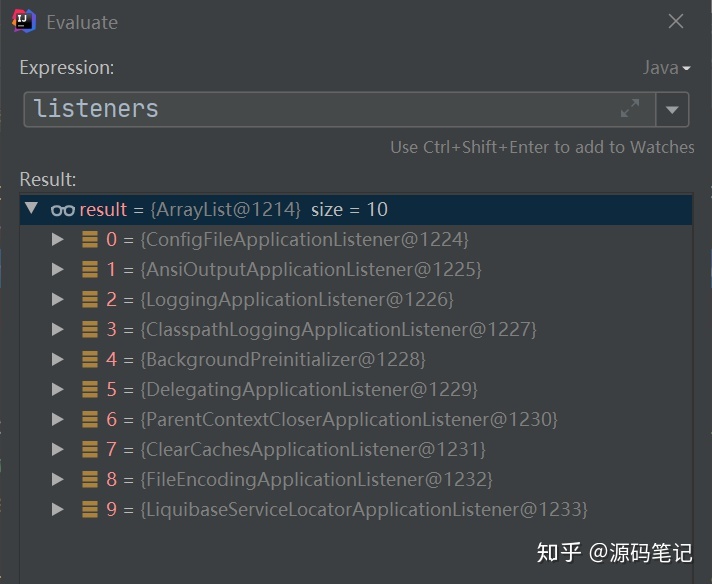Expand element 8 FileEncodingApplicationListener
This screenshot has width=712, height=584.
[x=58, y=479]
